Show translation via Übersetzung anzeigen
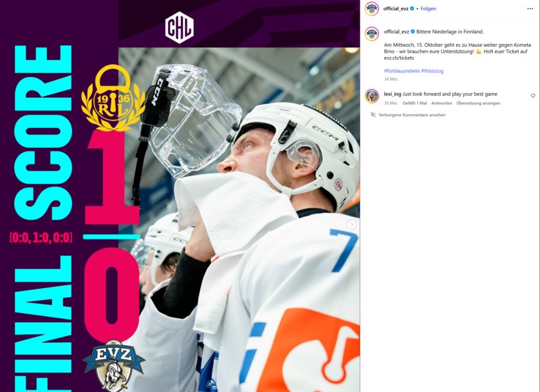The width and height of the screenshot is (540, 392). [x=478, y=103]
